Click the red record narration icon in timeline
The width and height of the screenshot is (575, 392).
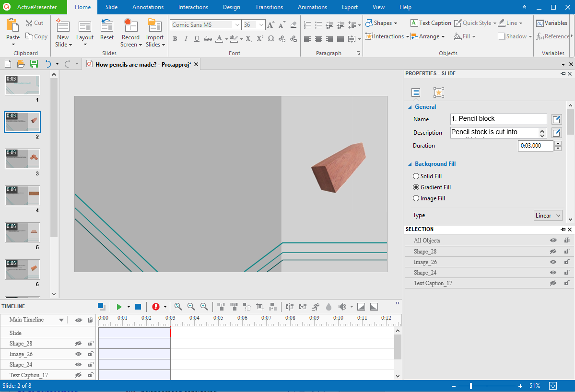coord(156,307)
